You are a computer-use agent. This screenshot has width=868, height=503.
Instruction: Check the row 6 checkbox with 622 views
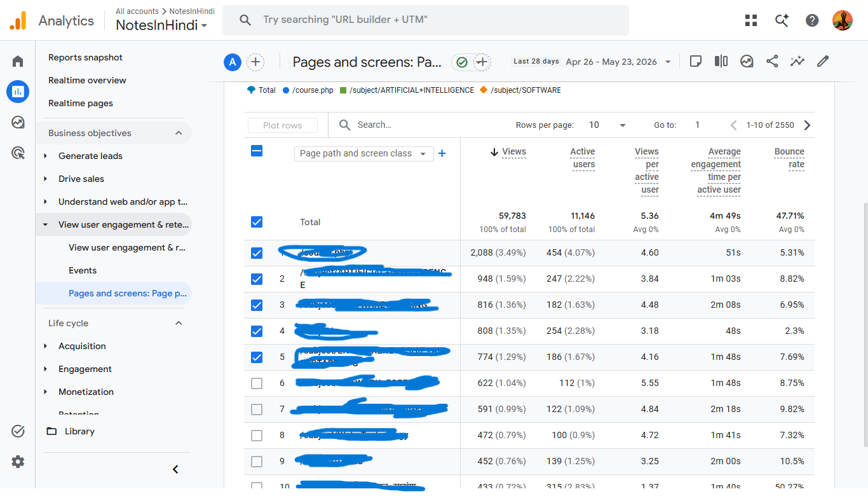(257, 383)
